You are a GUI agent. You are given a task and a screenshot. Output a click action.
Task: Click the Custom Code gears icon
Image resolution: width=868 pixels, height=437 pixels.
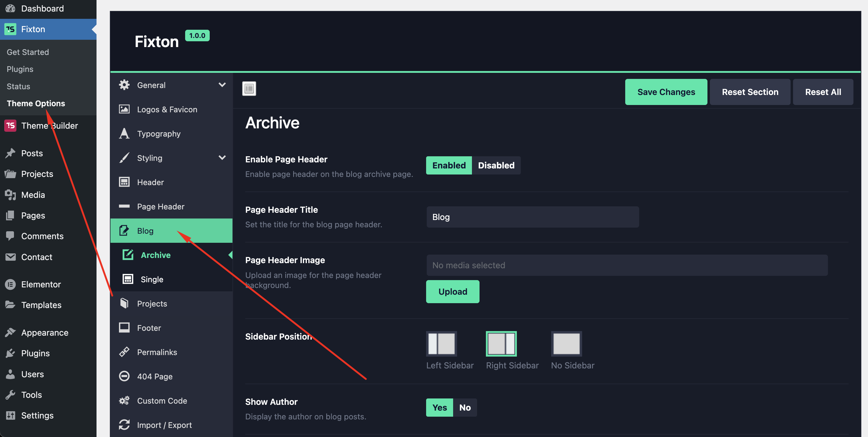pyautogui.click(x=124, y=400)
